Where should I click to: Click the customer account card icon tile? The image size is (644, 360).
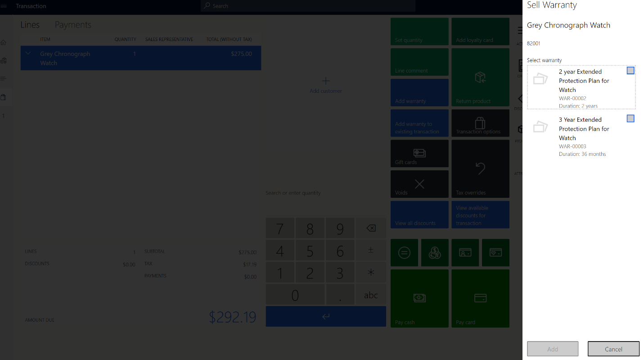(465, 253)
